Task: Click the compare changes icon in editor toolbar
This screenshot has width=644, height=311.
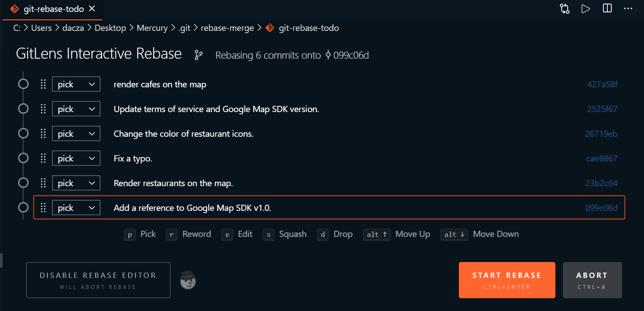Action: pos(565,9)
